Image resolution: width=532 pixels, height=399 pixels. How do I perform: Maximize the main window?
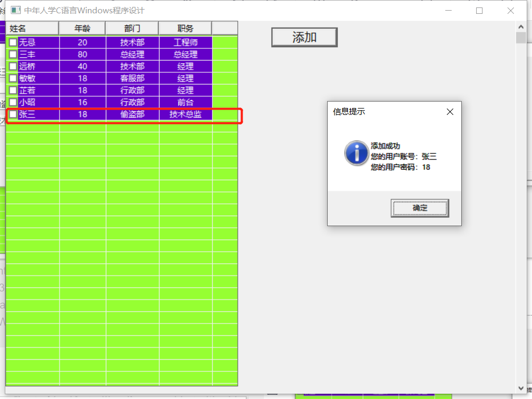click(x=479, y=11)
